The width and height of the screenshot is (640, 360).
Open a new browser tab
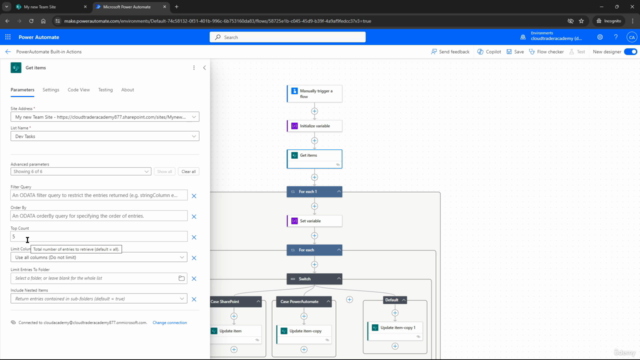pyautogui.click(x=176, y=7)
